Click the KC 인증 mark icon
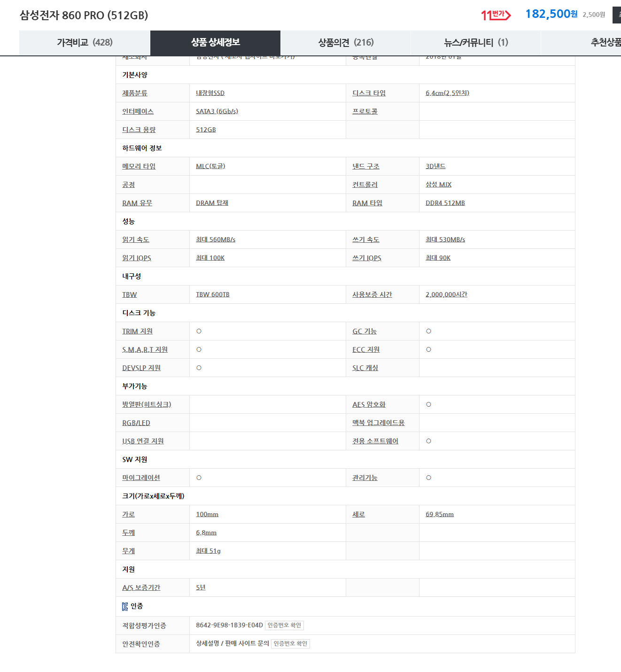This screenshot has width=621, height=672. [125, 606]
